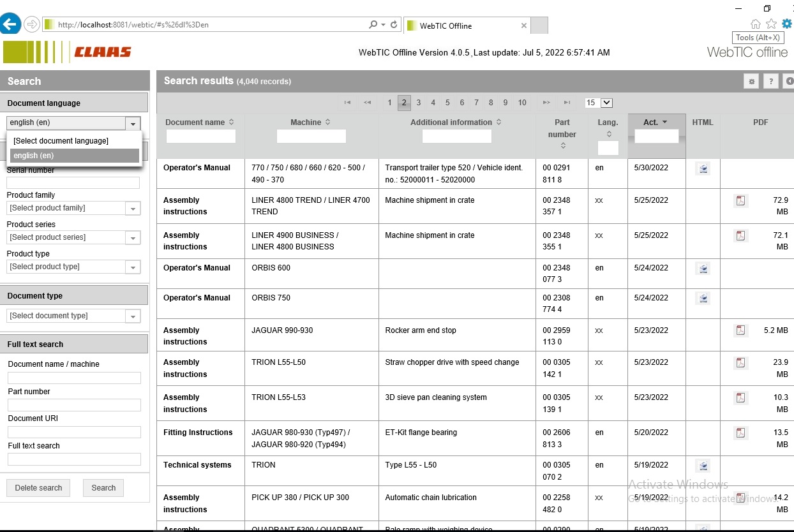Go to results page 10
The height and width of the screenshot is (532, 794).
tap(522, 103)
